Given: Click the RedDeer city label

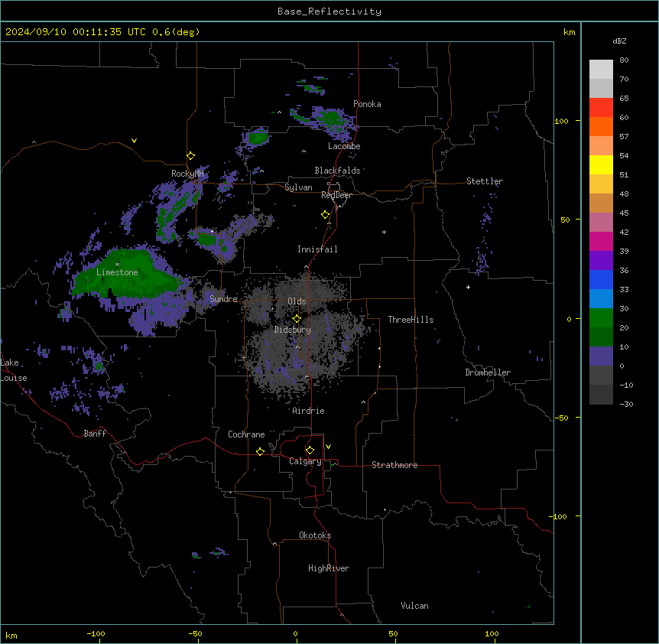Looking at the screenshot, I should [336, 195].
